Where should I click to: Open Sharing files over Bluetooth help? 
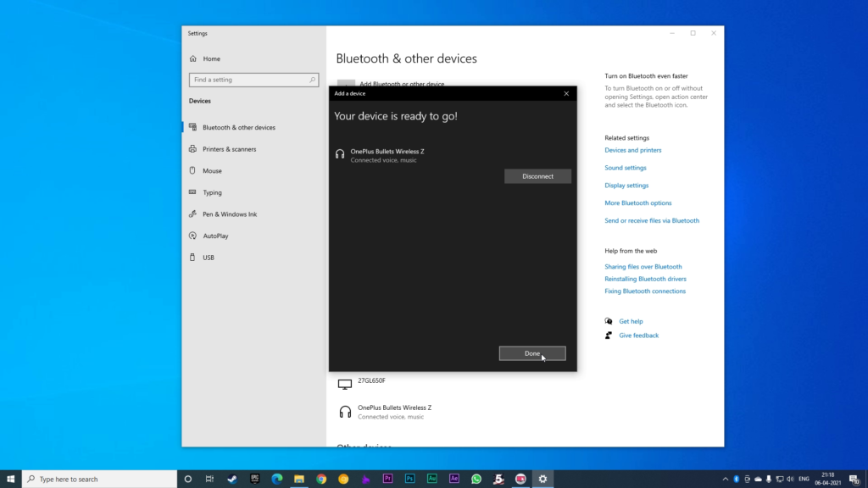pyautogui.click(x=643, y=267)
